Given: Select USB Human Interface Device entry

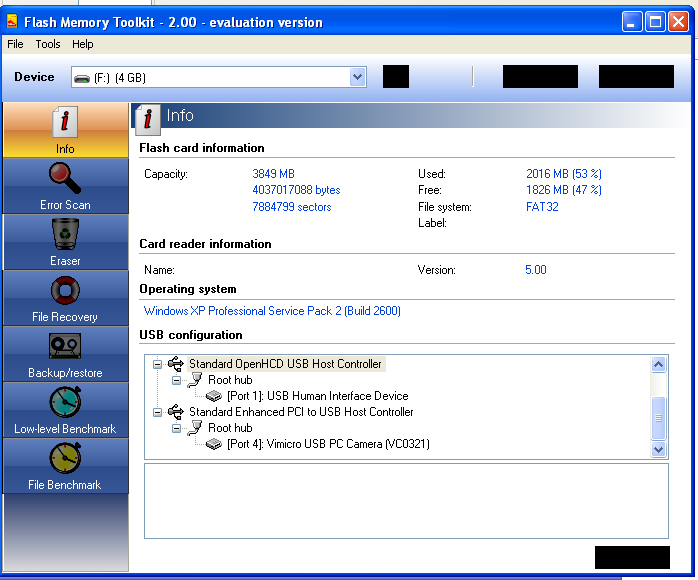Looking at the screenshot, I should click(317, 396).
